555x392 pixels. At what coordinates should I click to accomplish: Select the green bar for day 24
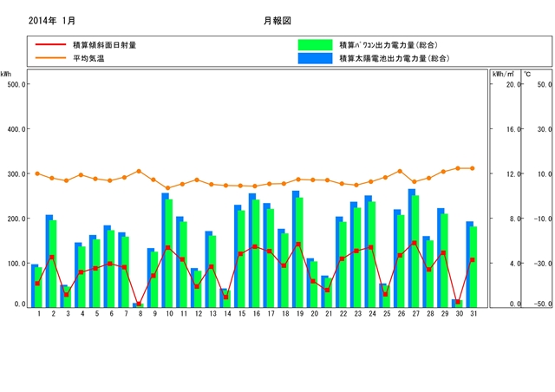click(372, 255)
